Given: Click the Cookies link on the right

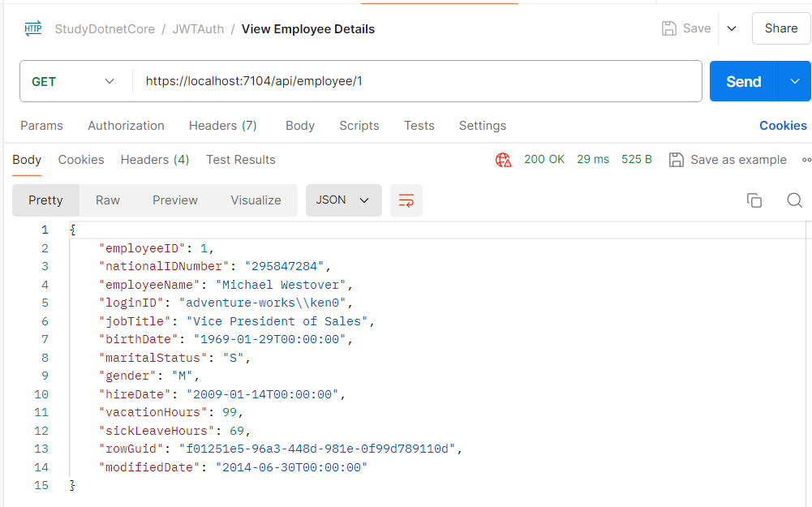Looking at the screenshot, I should (783, 125).
